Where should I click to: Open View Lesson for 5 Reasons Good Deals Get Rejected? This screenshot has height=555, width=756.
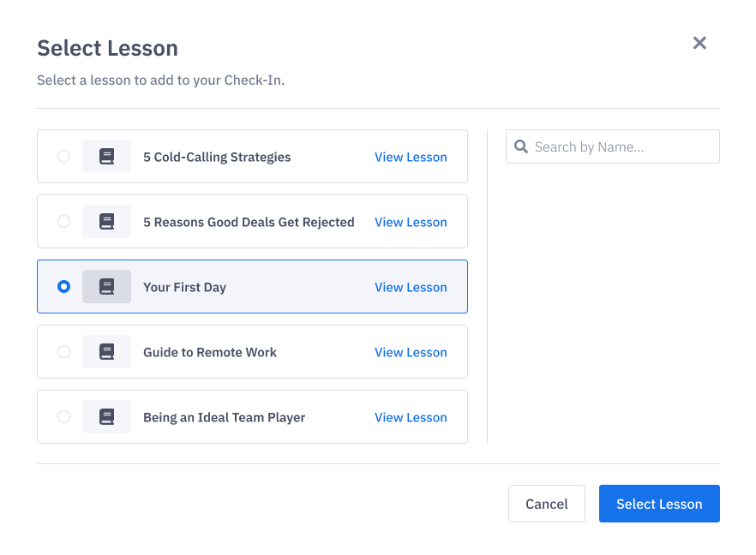[x=411, y=222]
